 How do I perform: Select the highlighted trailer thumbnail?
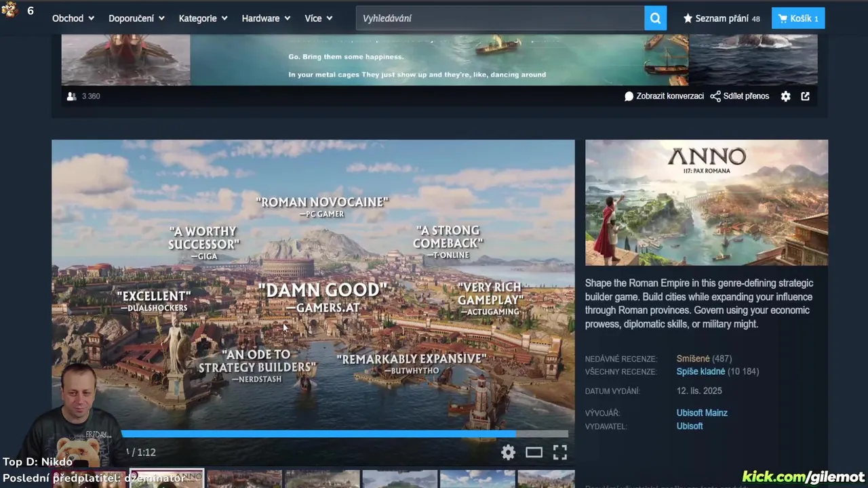point(167,479)
